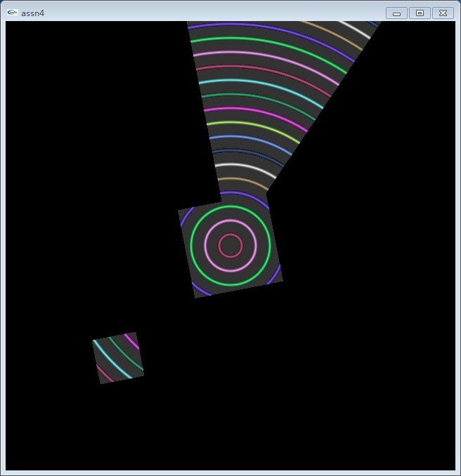
Task: Click the assn4 application icon in title bar
Action: click(12, 13)
